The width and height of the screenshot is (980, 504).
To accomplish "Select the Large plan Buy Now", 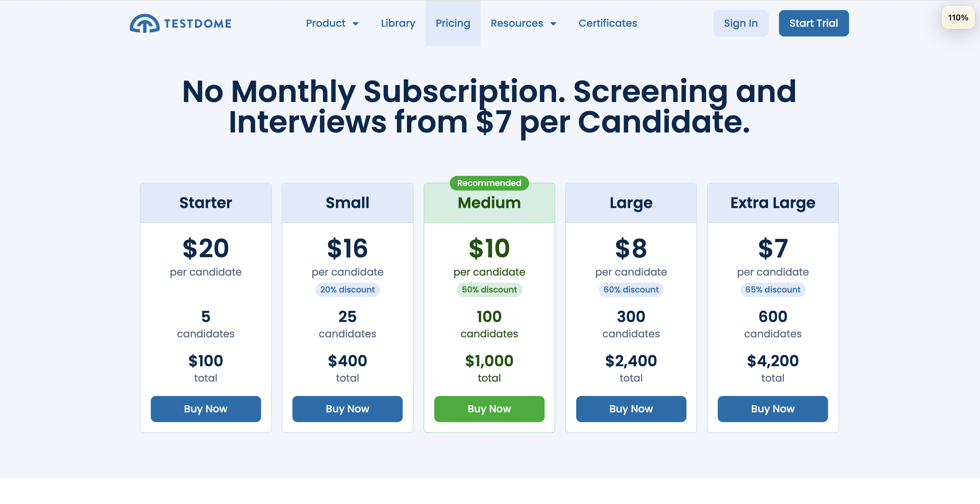I will point(631,408).
